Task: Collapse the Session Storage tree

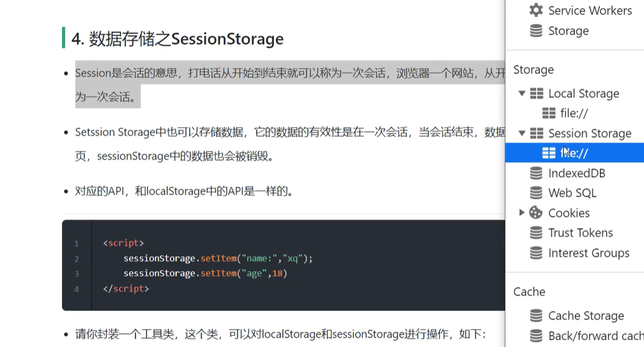Action: (522, 133)
